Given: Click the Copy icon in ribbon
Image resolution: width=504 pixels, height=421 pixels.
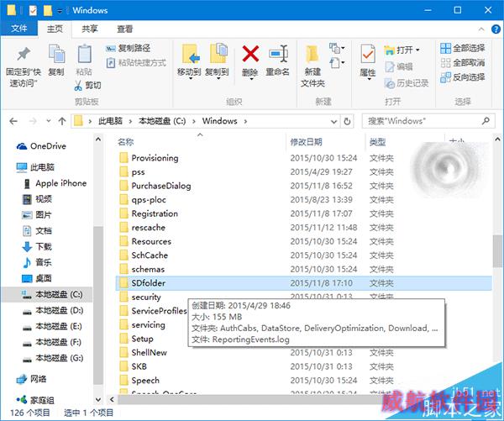Looking at the screenshot, I should pyautogui.click(x=56, y=54).
